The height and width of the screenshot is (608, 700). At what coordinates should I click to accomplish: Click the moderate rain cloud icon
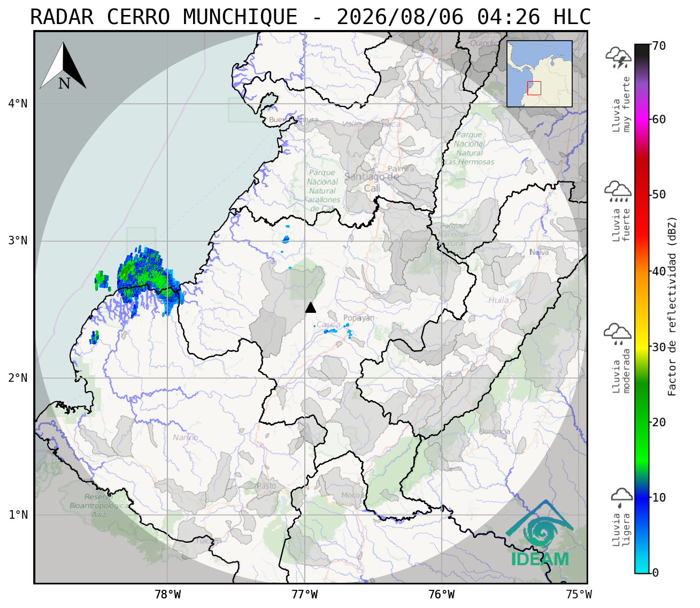(x=618, y=334)
